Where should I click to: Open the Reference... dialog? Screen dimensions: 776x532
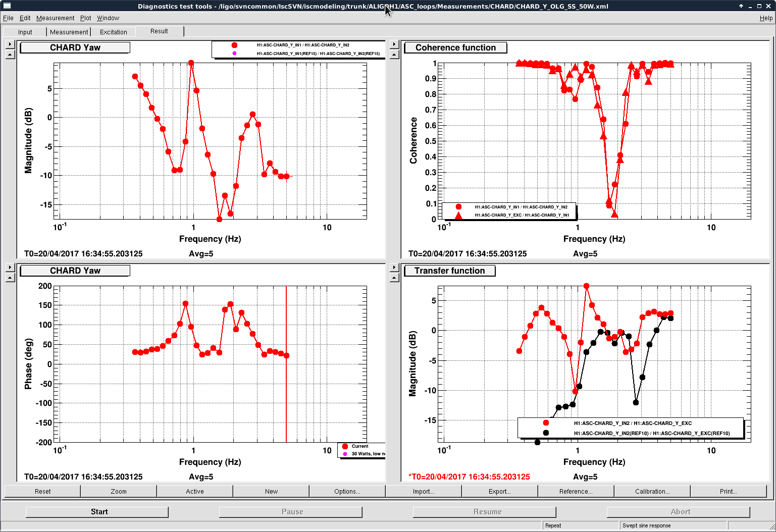click(x=576, y=491)
